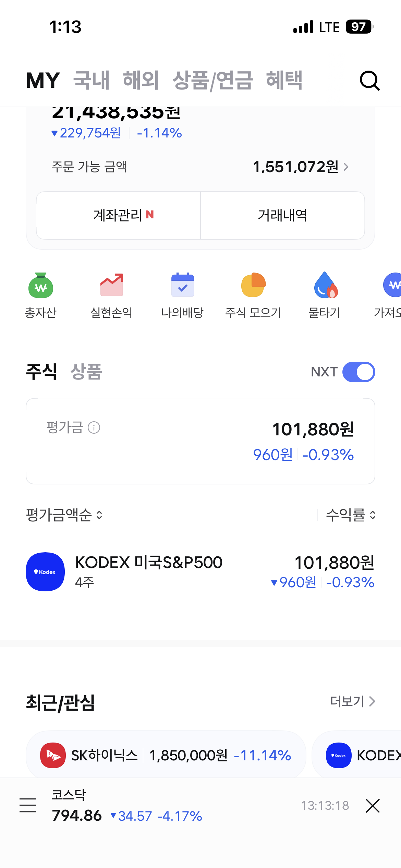Viewport: 401px width, 868px height.
Task: Tap the 계좌관리 button
Action: point(119,215)
